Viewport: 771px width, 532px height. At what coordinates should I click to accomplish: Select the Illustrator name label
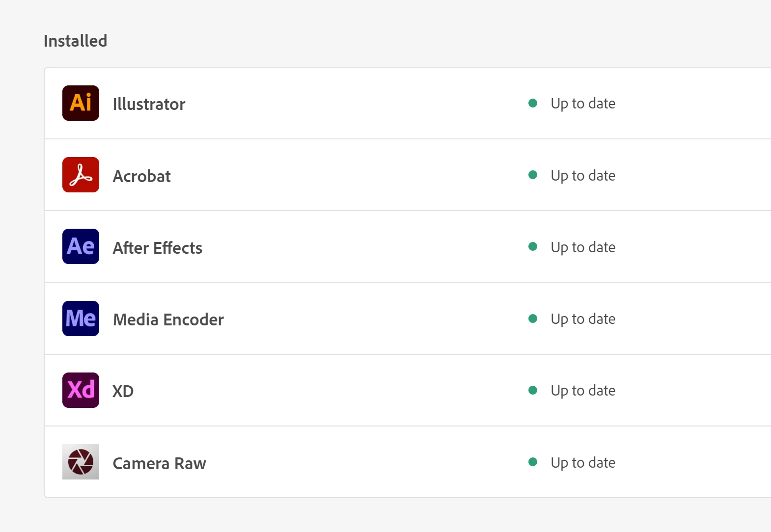149,104
